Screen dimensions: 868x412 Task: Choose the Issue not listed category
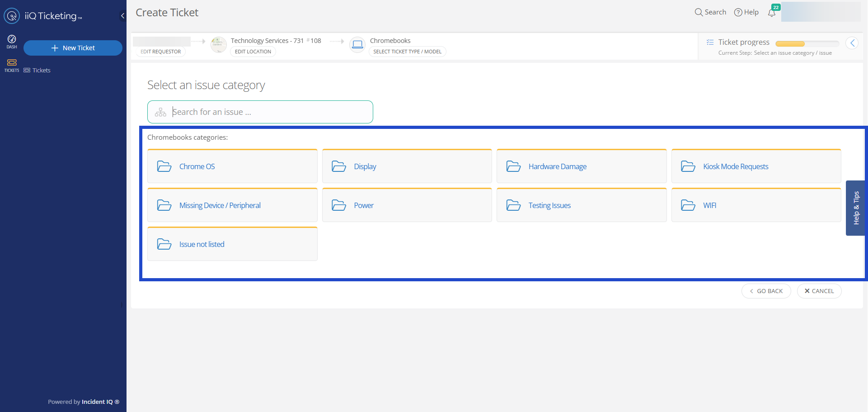(x=232, y=244)
